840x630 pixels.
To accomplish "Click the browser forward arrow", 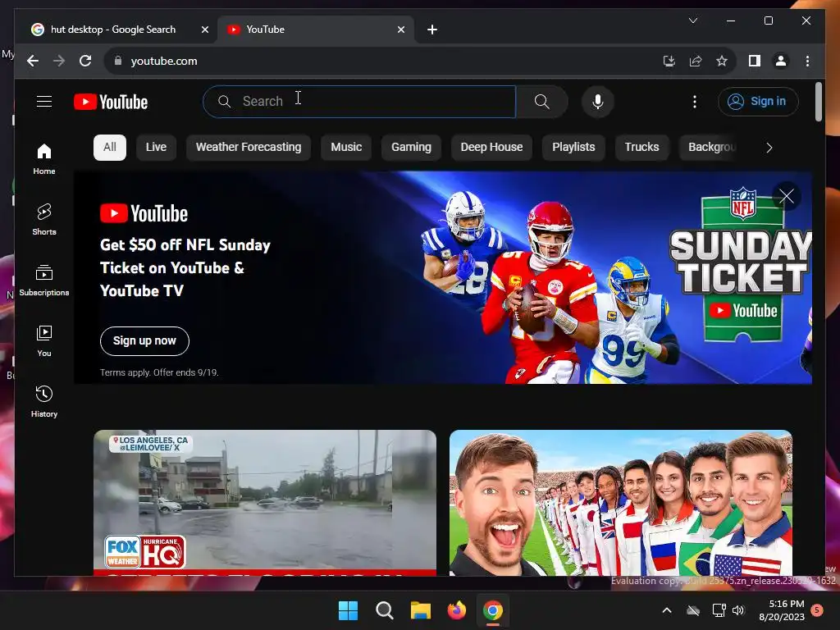I will coord(59,61).
